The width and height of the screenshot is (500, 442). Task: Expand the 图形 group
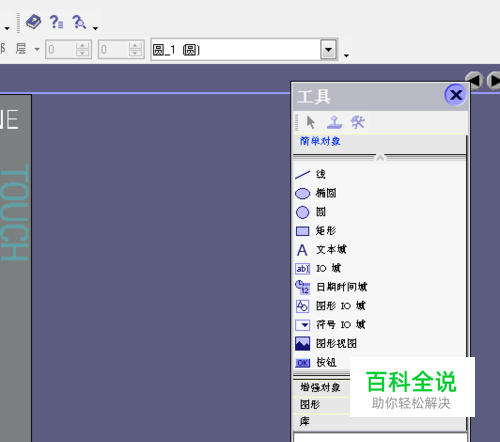[322, 405]
